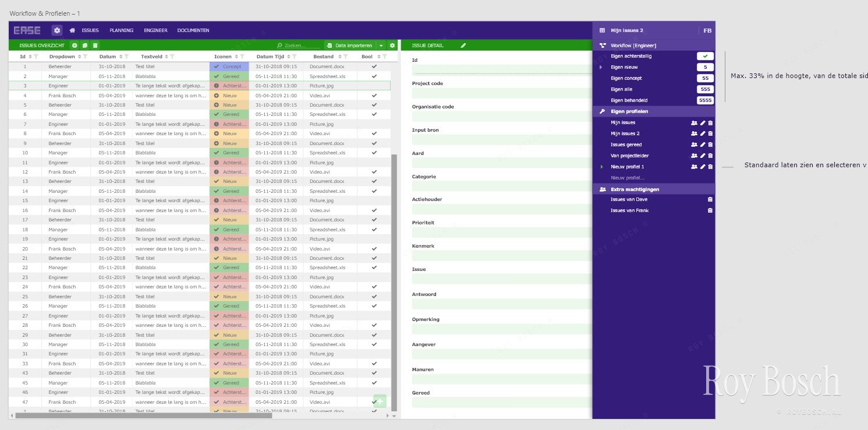This screenshot has width=868, height=430.
Task: Filter the Dropdown column
Action: tap(86, 57)
